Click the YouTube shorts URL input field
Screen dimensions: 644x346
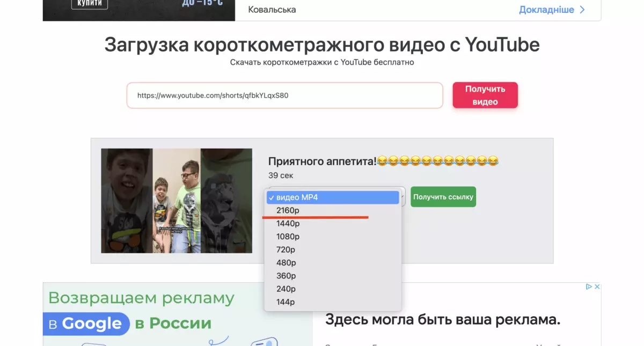pyautogui.click(x=284, y=95)
